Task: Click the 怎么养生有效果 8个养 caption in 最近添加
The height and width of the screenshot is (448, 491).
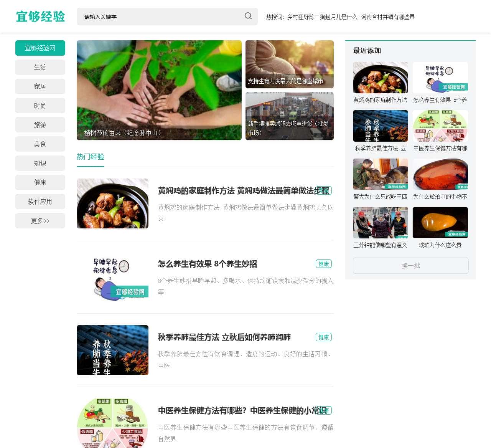Action: point(440,100)
